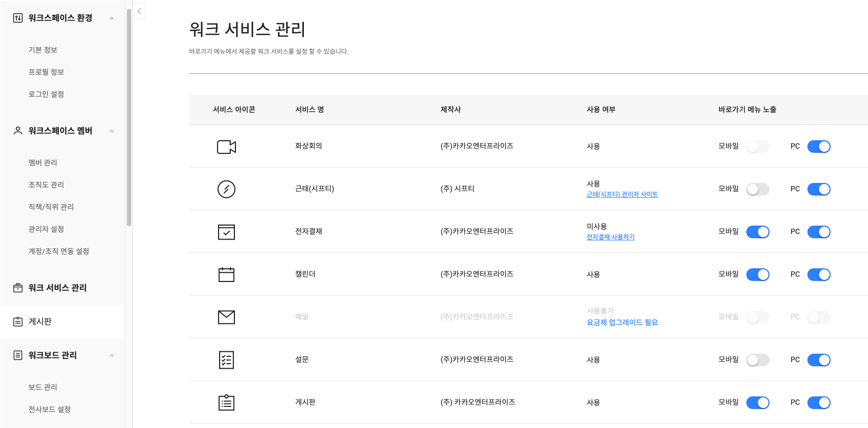Click the 전자결재 approval icon
This screenshot has height=428, width=868.
pos(226,232)
